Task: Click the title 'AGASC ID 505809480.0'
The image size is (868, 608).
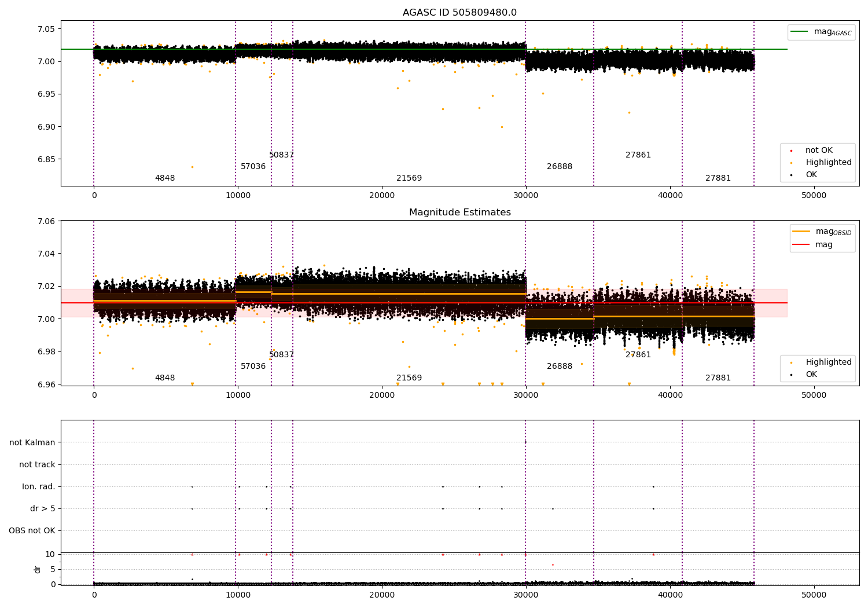Action: (x=459, y=13)
